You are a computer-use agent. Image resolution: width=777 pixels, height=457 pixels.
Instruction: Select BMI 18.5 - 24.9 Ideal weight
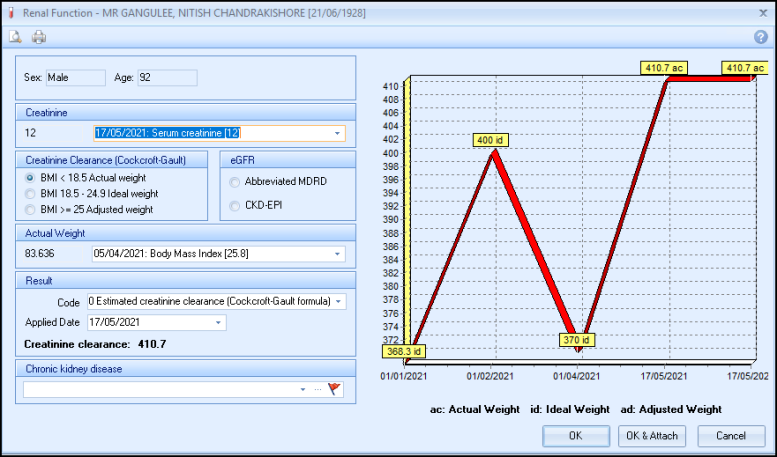click(x=31, y=193)
